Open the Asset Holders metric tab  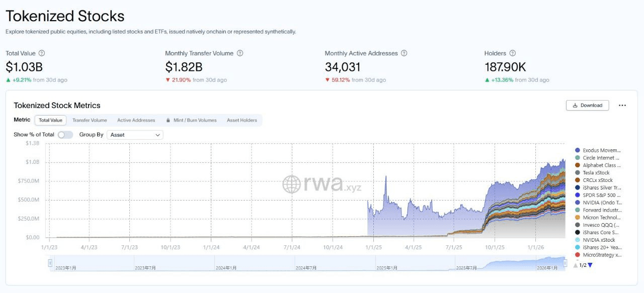[242, 121]
